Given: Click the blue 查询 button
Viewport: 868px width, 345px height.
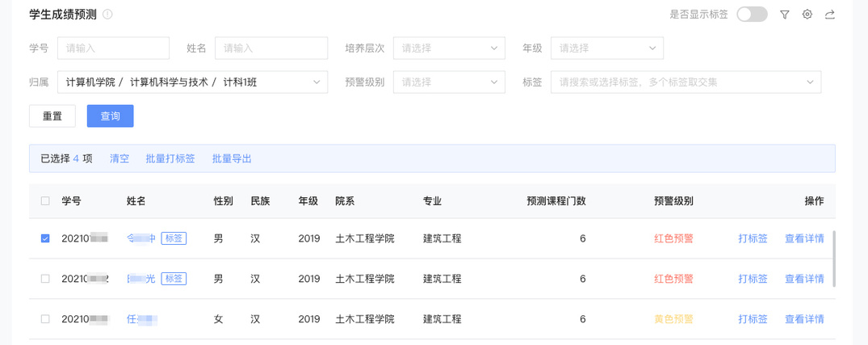Looking at the screenshot, I should click(111, 116).
